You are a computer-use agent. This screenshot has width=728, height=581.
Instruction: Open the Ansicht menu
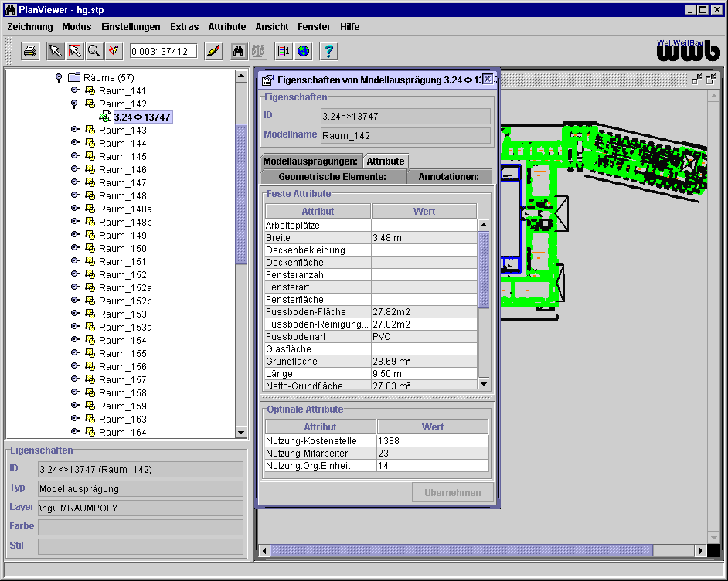coord(272,27)
